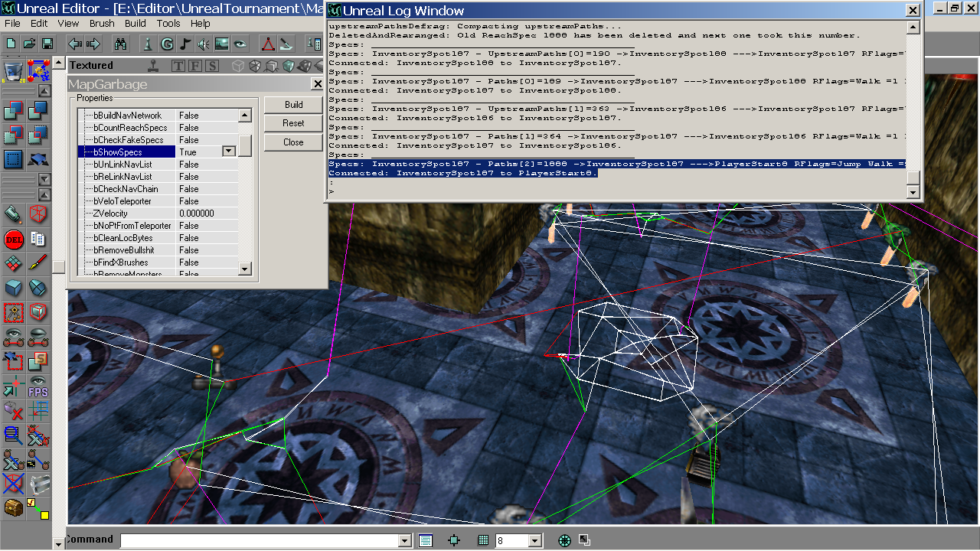Viewport: 980px width, 551px height.
Task: Click the paintbrush tool icon in left toolbar
Action: (38, 263)
